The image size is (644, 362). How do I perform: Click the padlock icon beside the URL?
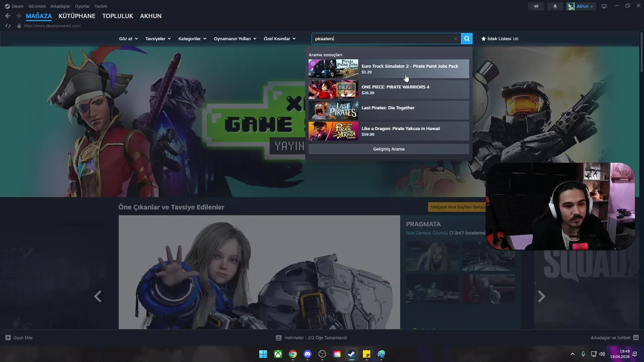[19, 26]
